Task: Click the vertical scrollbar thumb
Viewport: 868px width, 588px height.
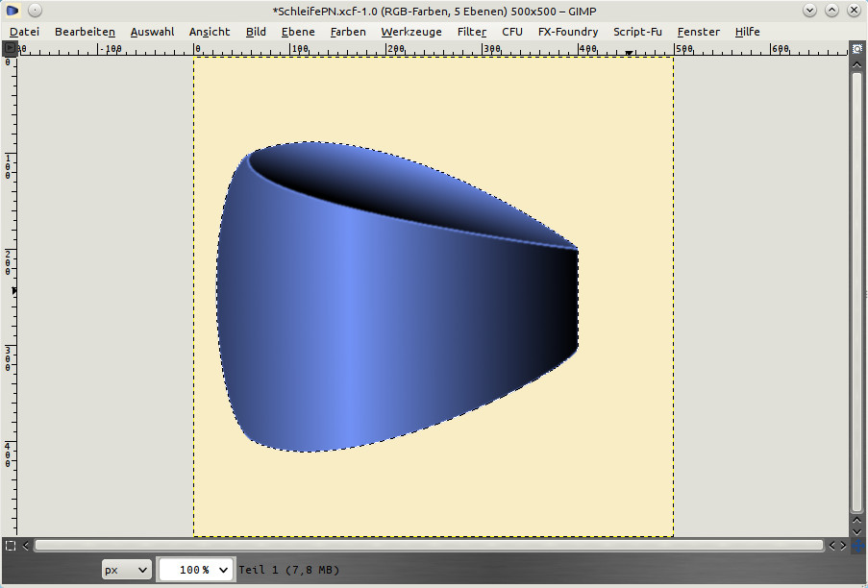Action: tap(857, 288)
